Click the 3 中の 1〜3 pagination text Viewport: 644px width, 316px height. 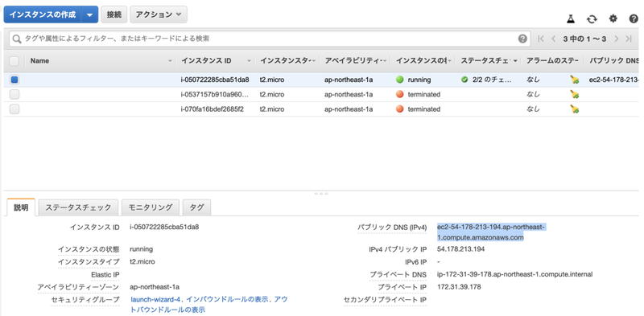(584, 39)
